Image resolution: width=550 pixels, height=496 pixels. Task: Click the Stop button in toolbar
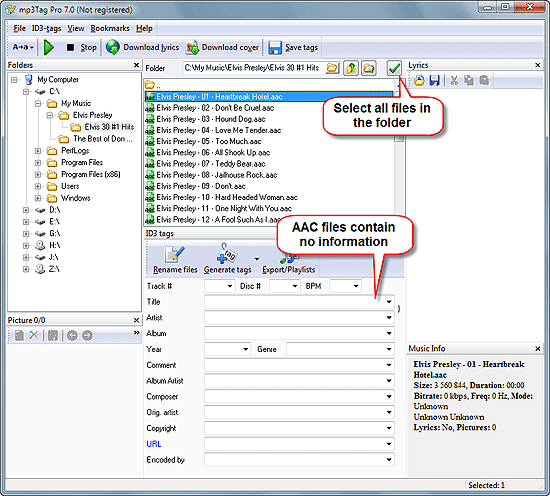[x=81, y=47]
